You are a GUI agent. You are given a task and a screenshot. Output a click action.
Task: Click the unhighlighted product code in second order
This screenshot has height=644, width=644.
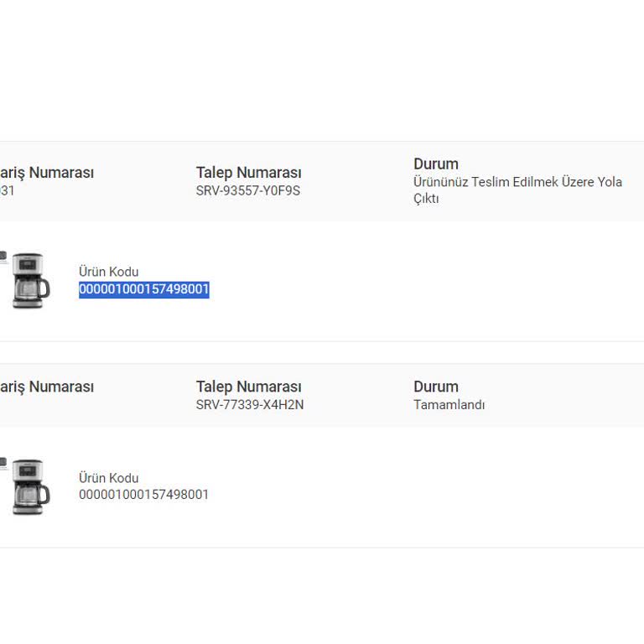143,495
